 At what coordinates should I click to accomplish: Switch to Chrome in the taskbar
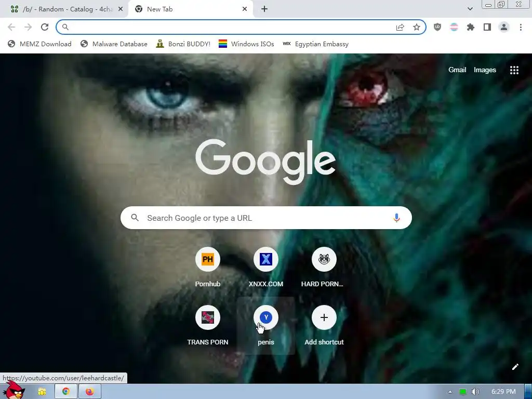coord(66,392)
